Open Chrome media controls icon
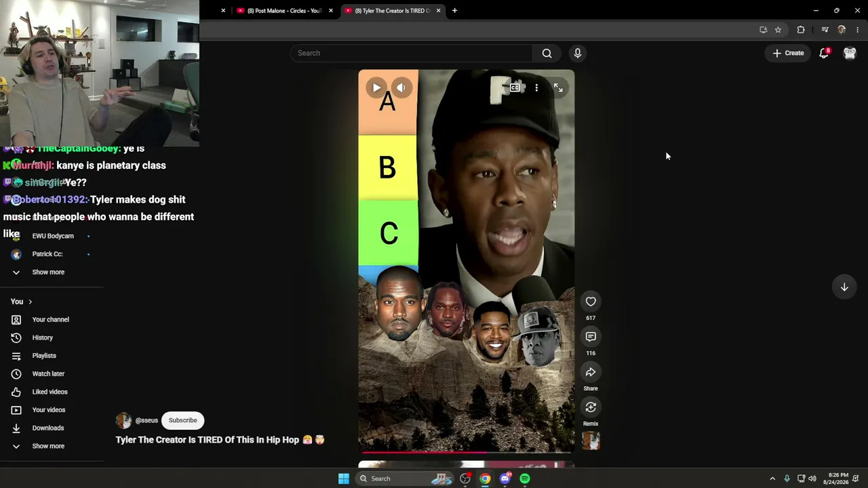 point(825,30)
